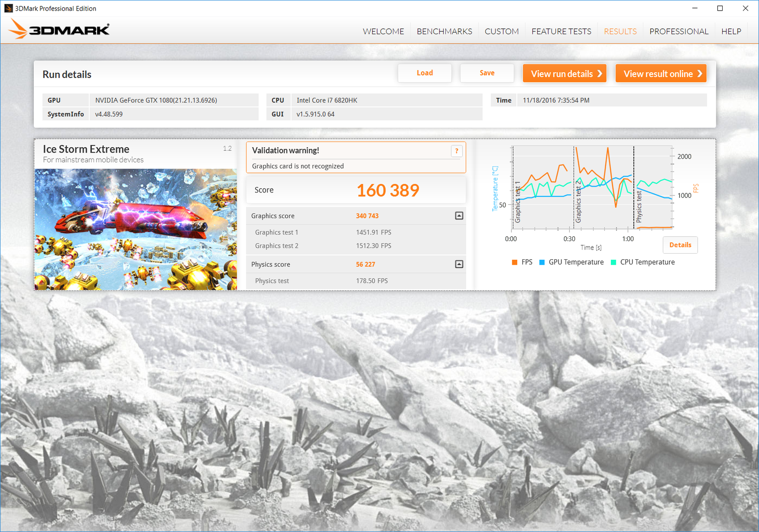Click Physics test result 178.50 FPS
759x532 pixels.
click(x=372, y=281)
